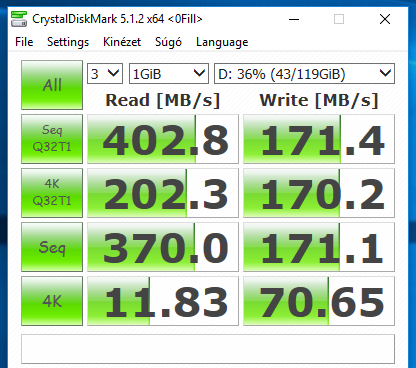
Task: Minimize the CrystalDiskMark window
Action: 294,19
